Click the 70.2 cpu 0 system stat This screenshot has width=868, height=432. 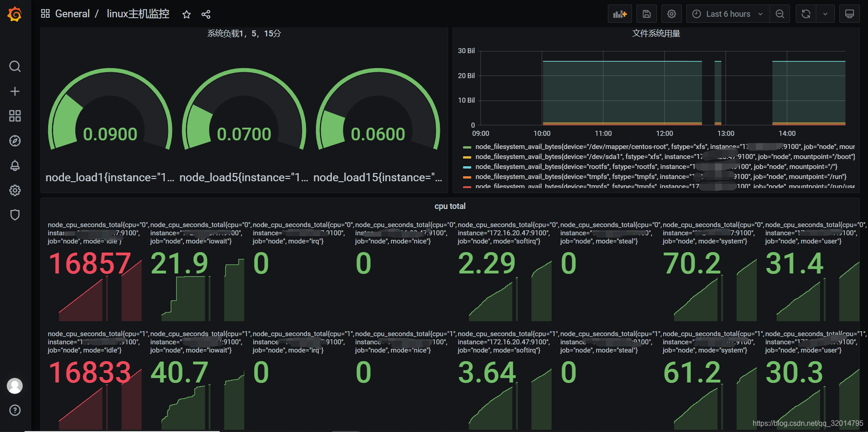(x=692, y=263)
